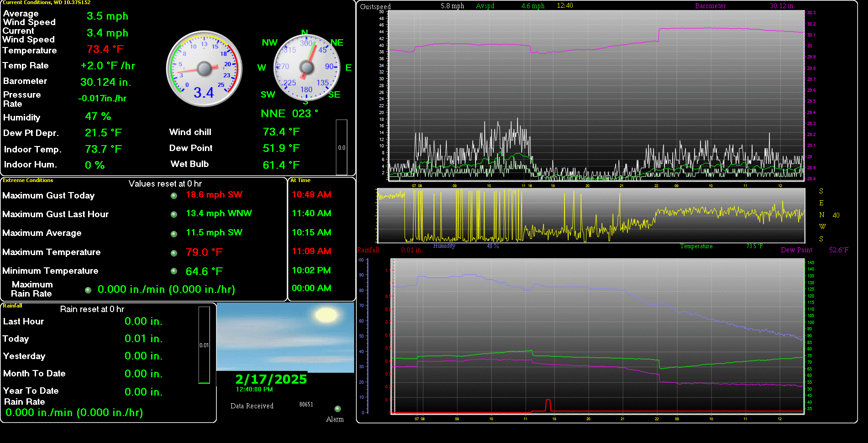The height and width of the screenshot is (443, 868).
Task: Click the LED beside Minimum Temperature
Action: coord(174,271)
